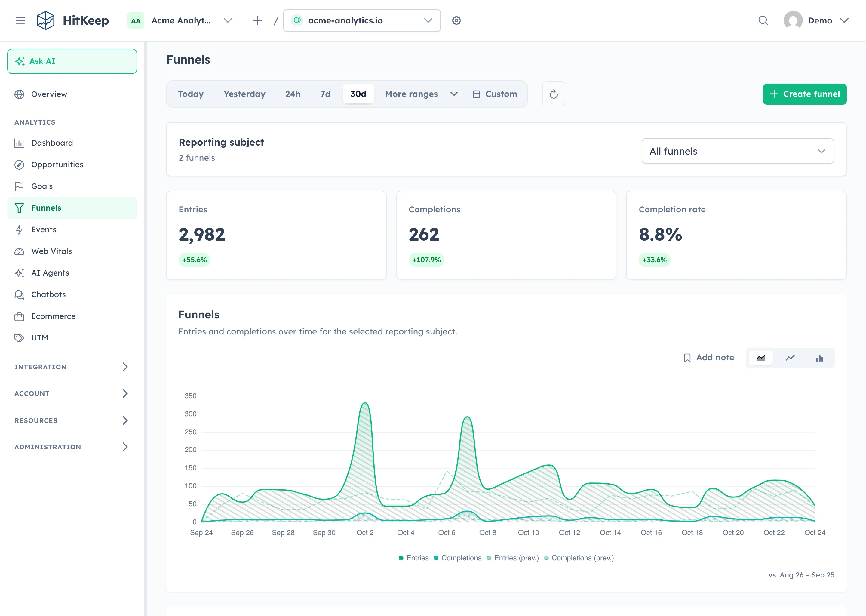Refresh the funnels data

click(554, 94)
